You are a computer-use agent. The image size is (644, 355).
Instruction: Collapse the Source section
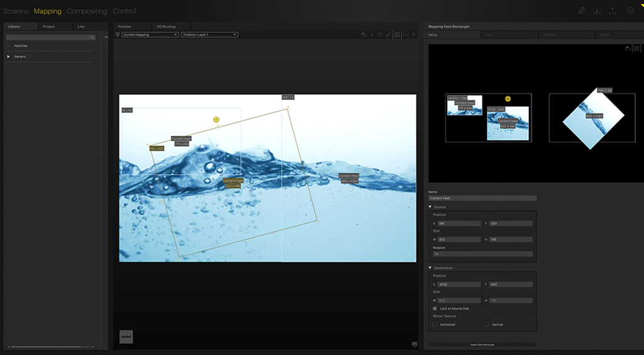tap(431, 206)
